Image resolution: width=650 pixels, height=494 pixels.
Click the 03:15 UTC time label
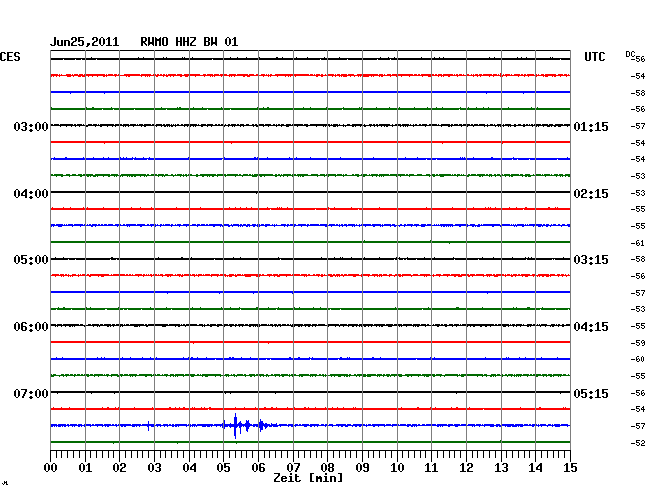pyautogui.click(x=591, y=260)
